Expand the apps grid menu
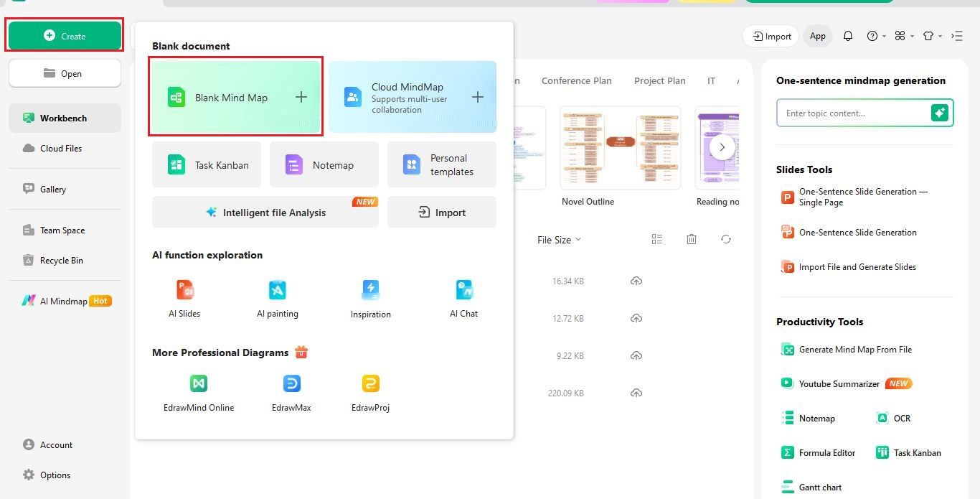Screen dimensions: 980x499 tap(904, 36)
